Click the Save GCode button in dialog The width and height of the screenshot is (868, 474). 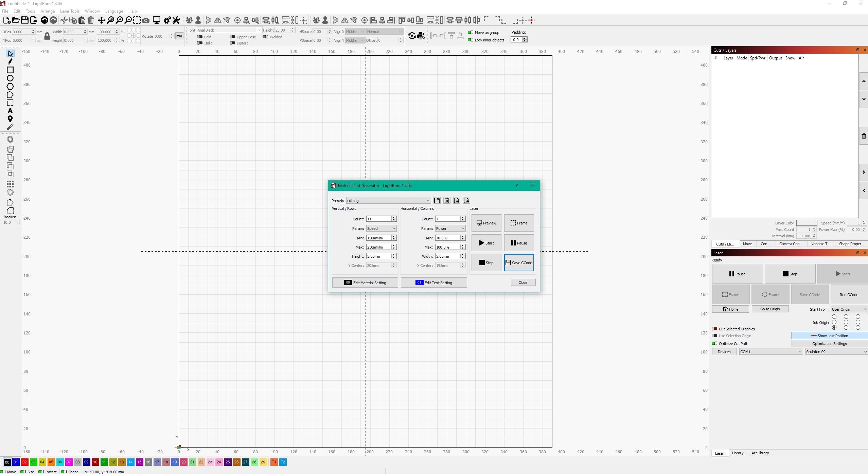(x=519, y=262)
